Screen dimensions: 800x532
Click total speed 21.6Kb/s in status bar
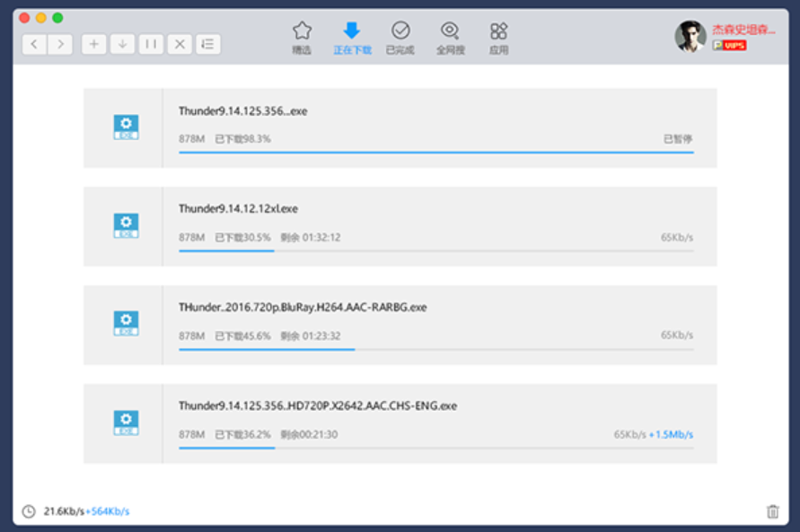64,511
